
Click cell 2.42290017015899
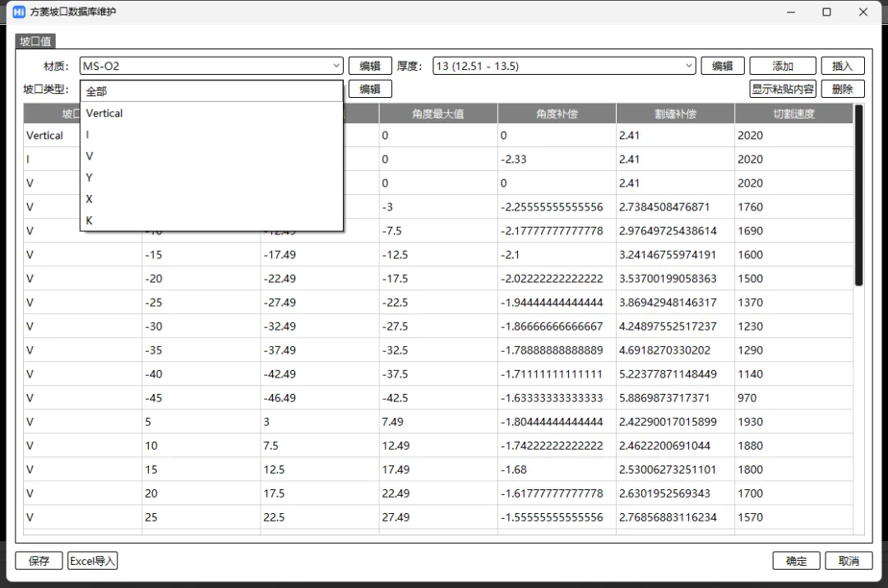pos(675,421)
